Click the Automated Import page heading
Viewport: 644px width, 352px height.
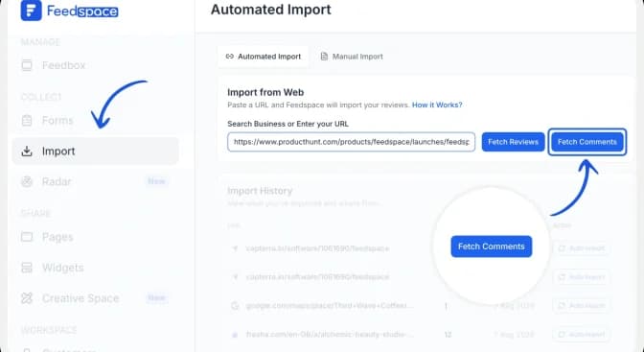[271, 10]
